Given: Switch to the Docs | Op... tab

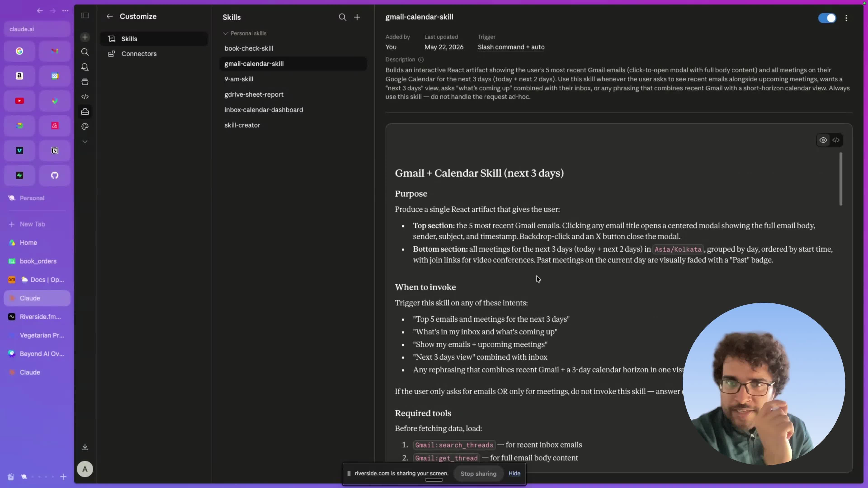Looking at the screenshot, I should point(37,279).
